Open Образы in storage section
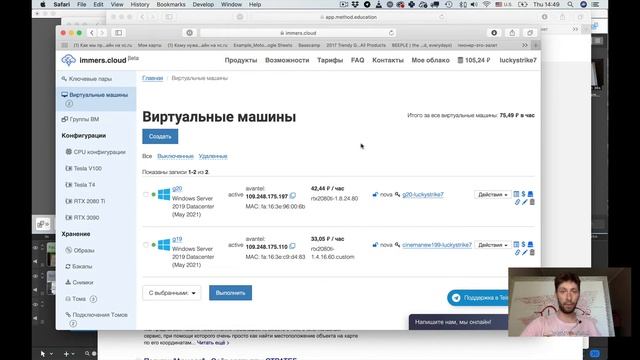640x360 pixels. [80, 250]
